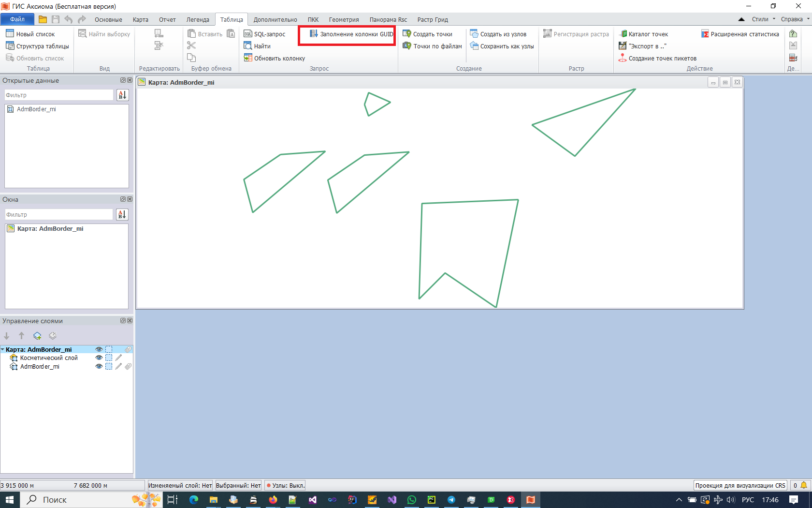This screenshot has width=812, height=508.
Task: Open the Файл menu
Action: coord(17,19)
